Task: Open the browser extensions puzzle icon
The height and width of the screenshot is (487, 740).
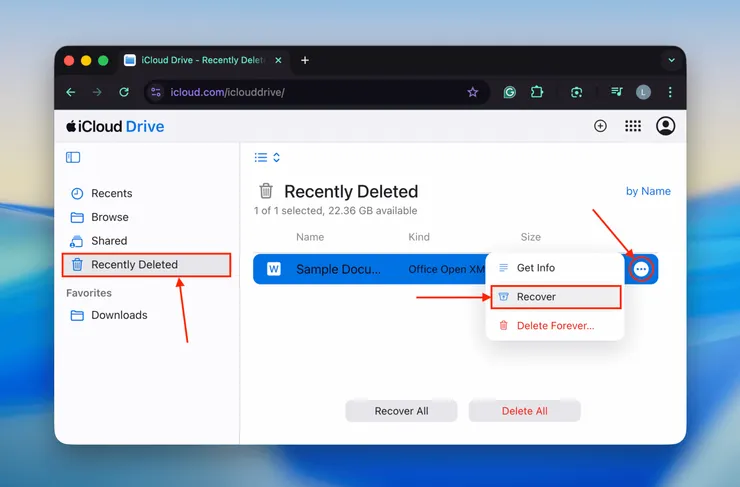Action: 537,92
